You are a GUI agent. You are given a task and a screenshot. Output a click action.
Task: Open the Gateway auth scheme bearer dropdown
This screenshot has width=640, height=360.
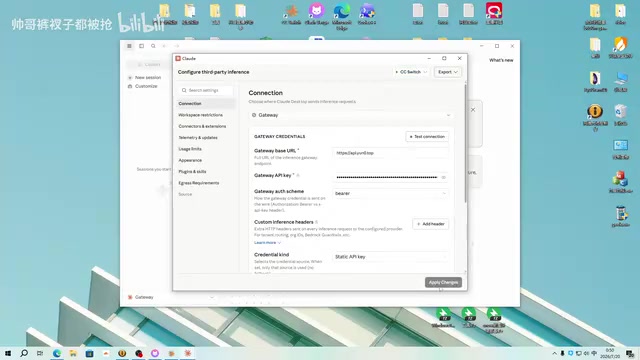(x=391, y=193)
